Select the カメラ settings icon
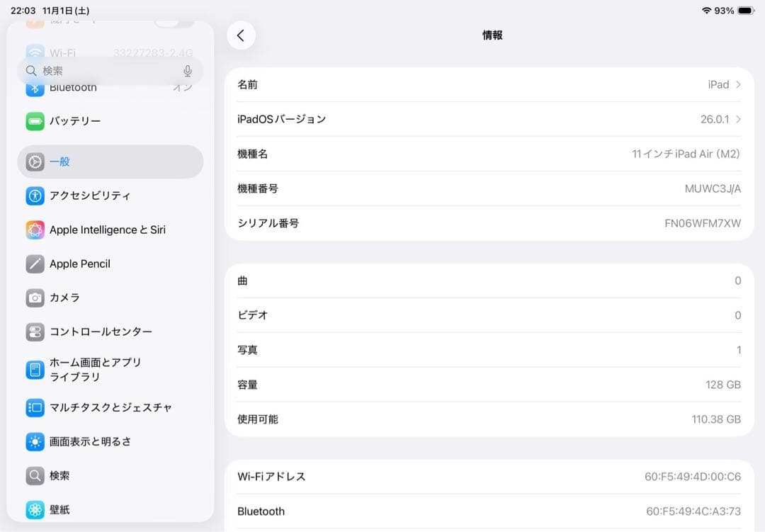Image resolution: width=765 pixels, height=532 pixels. click(34, 298)
